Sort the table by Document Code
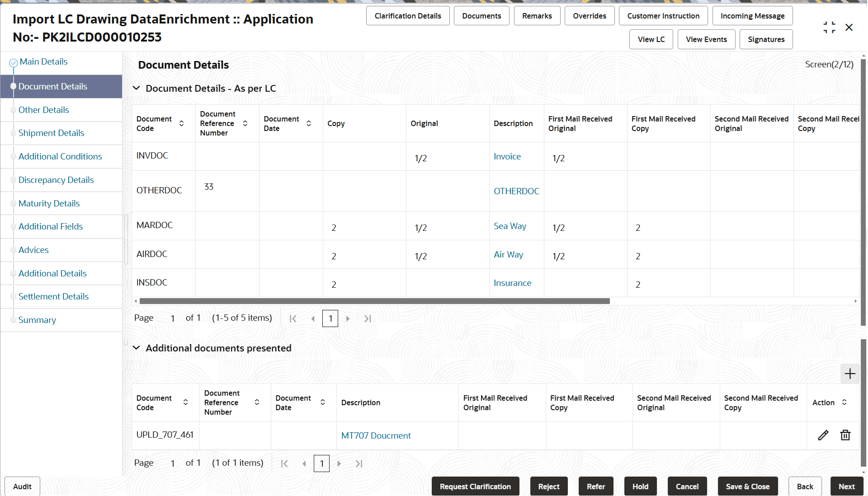The image size is (868, 496). point(181,123)
